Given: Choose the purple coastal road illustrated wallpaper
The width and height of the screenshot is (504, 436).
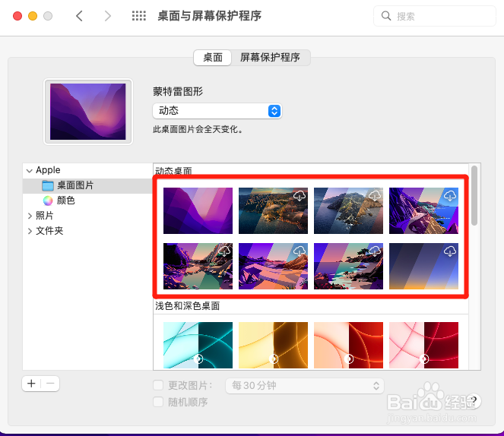Looking at the screenshot, I should pyautogui.click(x=423, y=210).
